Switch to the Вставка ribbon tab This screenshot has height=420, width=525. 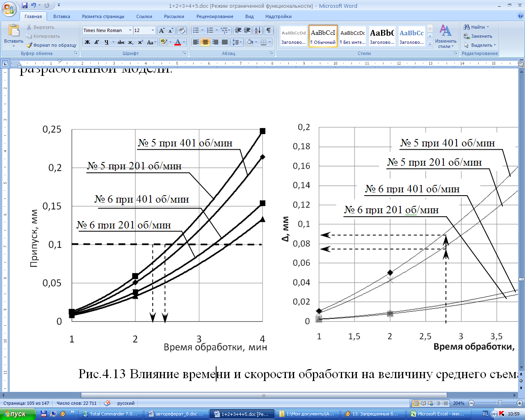pos(62,16)
